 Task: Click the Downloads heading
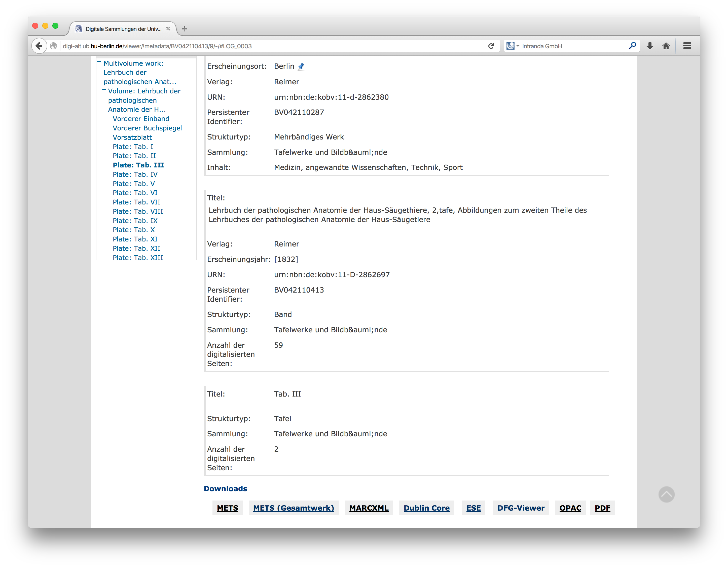pyautogui.click(x=225, y=489)
